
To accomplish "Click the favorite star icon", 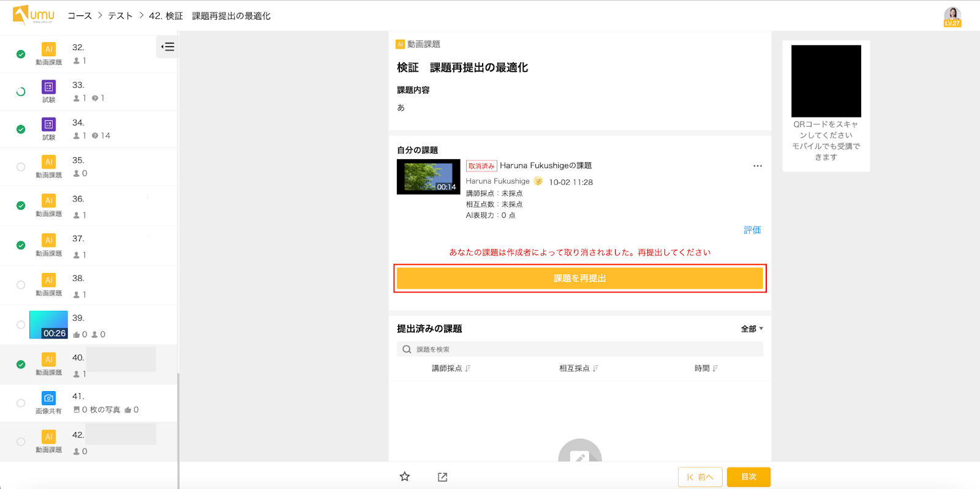I will pos(405,477).
